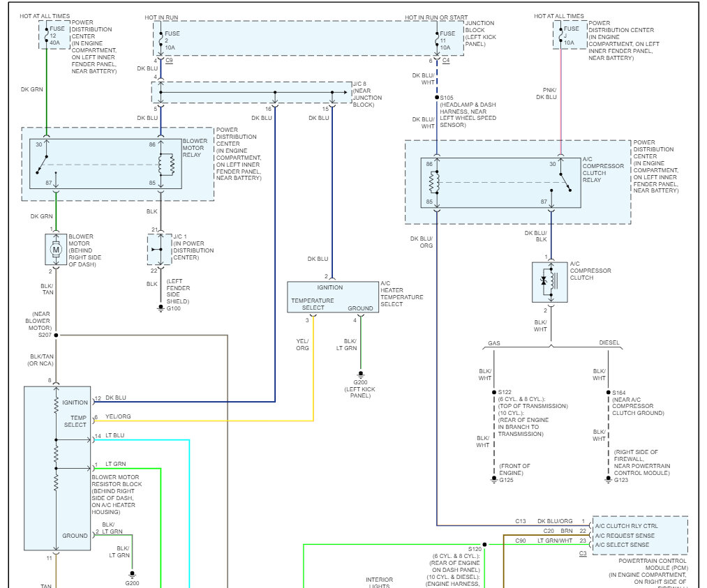Select the A/C compressor clutch coil symbol

click(550, 282)
